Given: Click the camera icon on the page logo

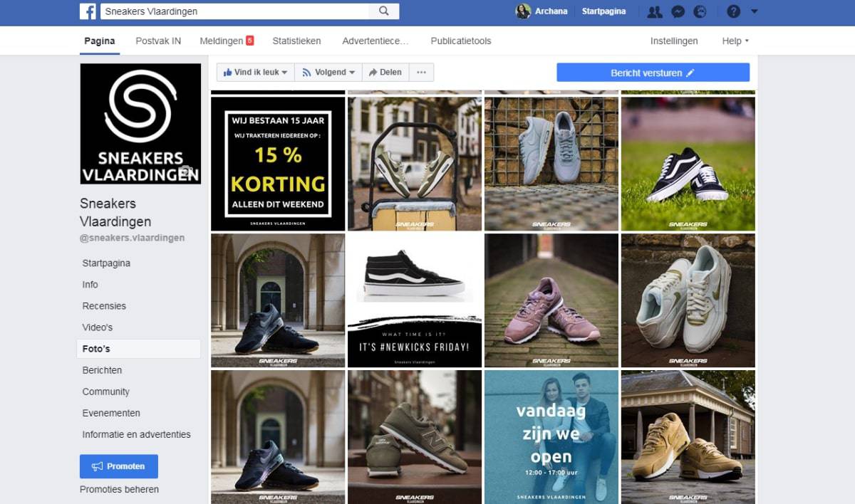Looking at the screenshot, I should tap(186, 172).
